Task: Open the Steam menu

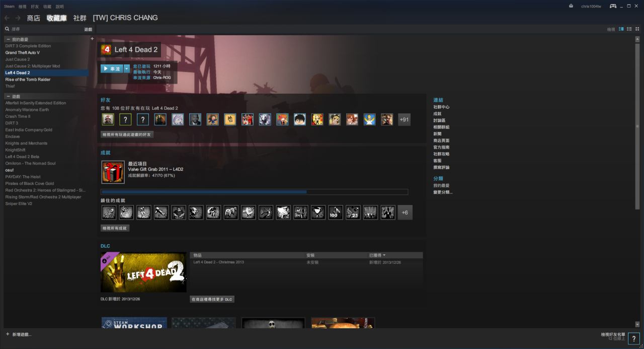Action: click(9, 7)
